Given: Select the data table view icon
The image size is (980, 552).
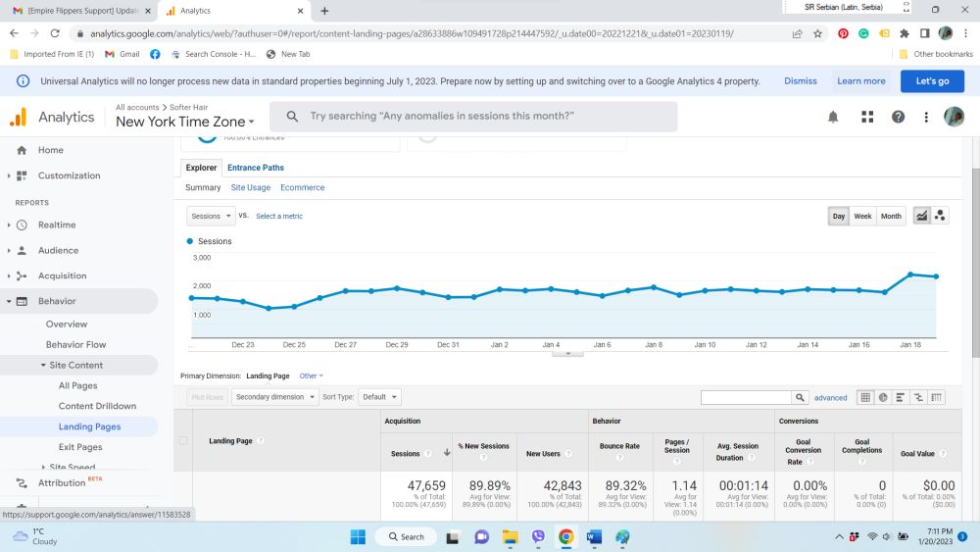Looking at the screenshot, I should pos(865,398).
